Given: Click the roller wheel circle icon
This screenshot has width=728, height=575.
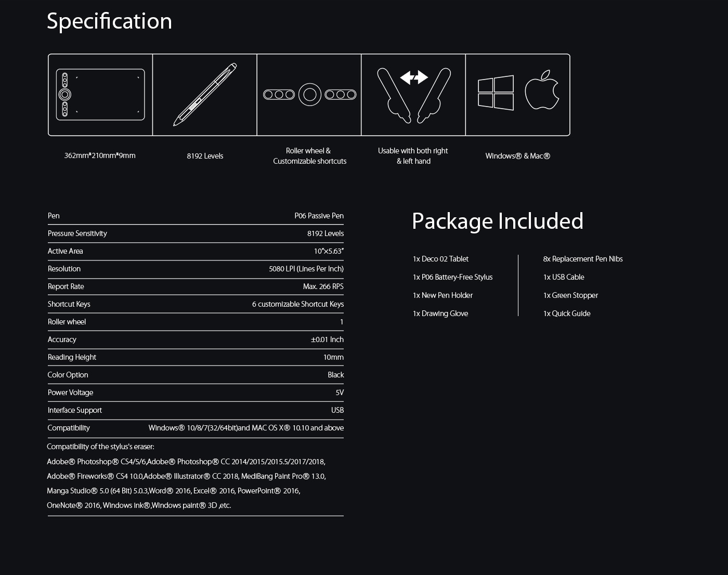Looking at the screenshot, I should pos(310,95).
